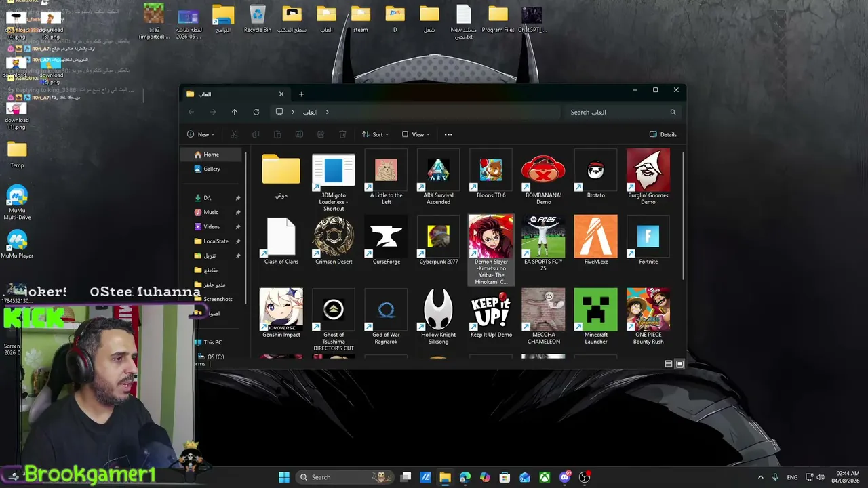Open Xbox app from taskbar
The height and width of the screenshot is (488, 868).
tap(545, 477)
